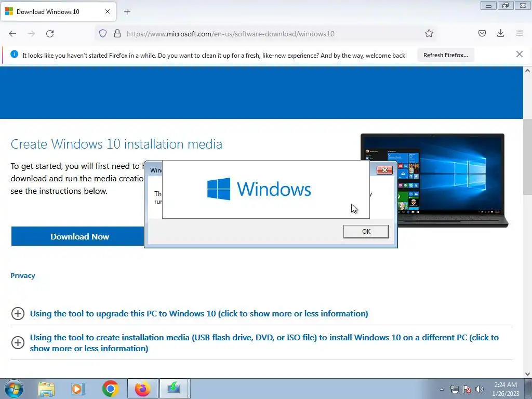Go back to the previous page
Viewport: 532px width, 399px height.
click(12, 34)
